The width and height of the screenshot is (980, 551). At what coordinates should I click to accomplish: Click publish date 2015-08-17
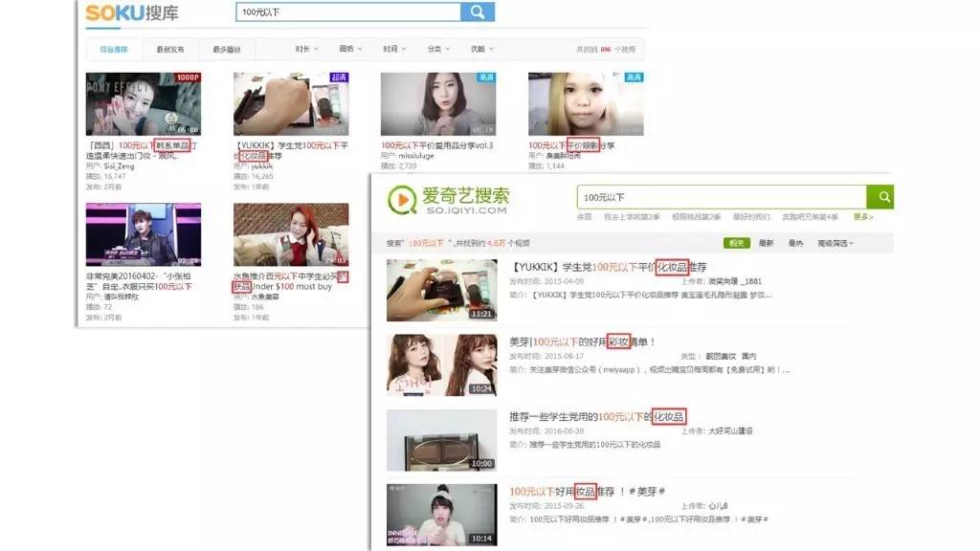pyautogui.click(x=564, y=356)
